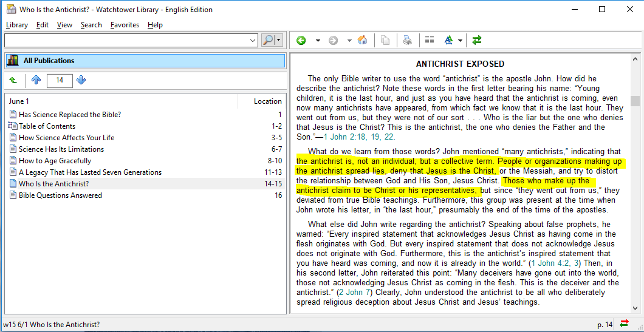Viewport: 644px width, 332px height.
Task: Open the Library menu
Action: click(16, 25)
